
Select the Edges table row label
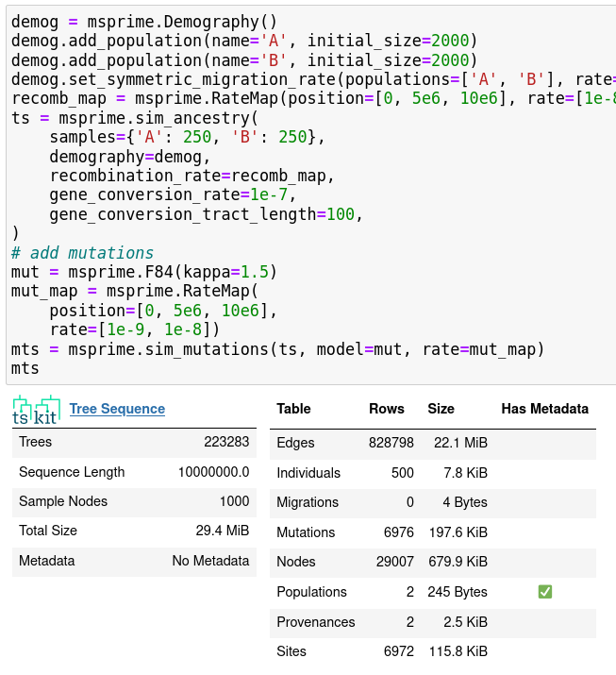[x=295, y=443]
